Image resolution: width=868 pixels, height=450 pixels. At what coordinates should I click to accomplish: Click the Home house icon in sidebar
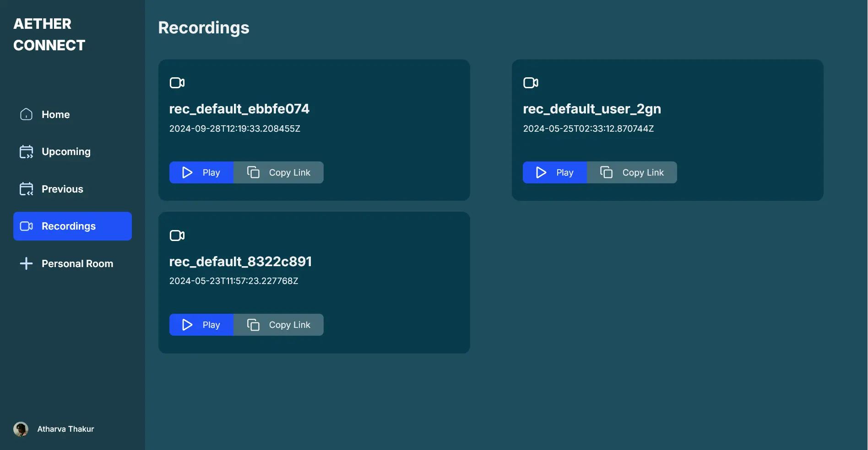click(x=26, y=114)
